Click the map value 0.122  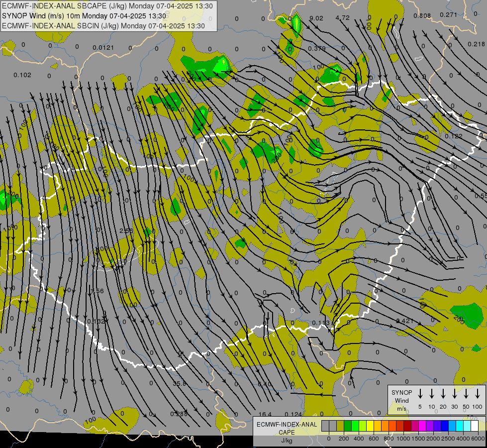pyautogui.click(x=454, y=136)
